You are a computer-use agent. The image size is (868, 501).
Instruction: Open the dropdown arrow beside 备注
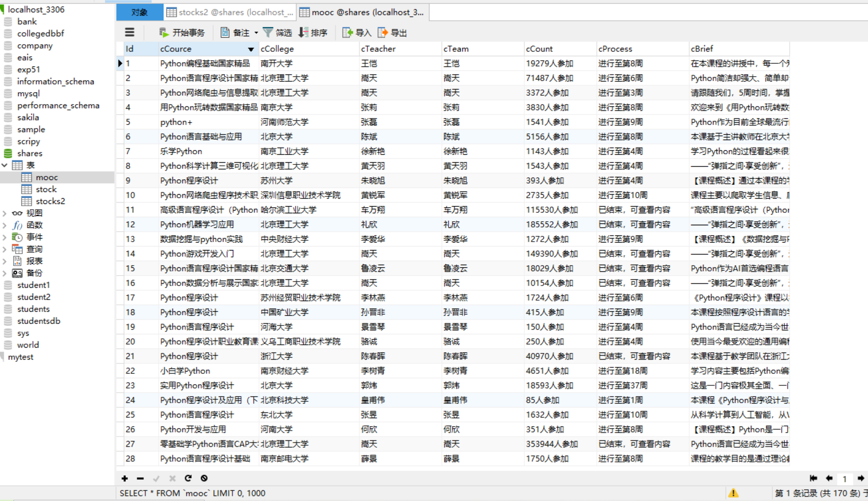coord(256,33)
